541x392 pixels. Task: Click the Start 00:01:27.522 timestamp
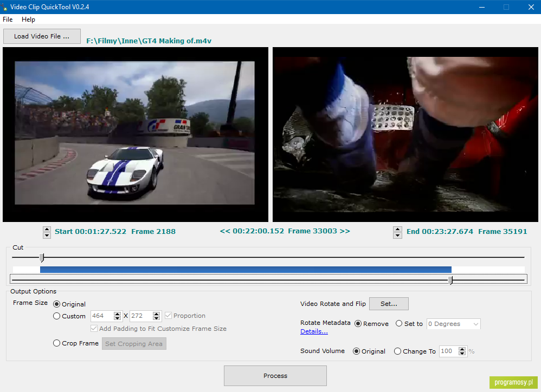pos(91,232)
